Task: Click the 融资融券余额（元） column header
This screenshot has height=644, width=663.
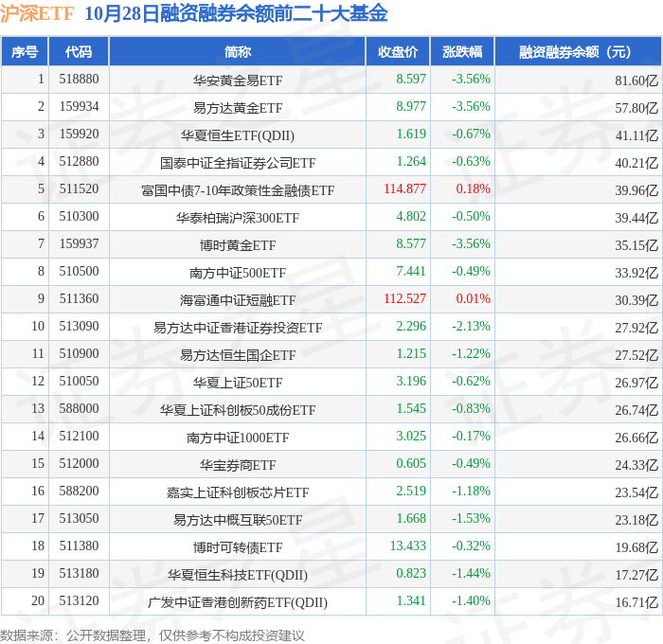Action: (x=578, y=52)
